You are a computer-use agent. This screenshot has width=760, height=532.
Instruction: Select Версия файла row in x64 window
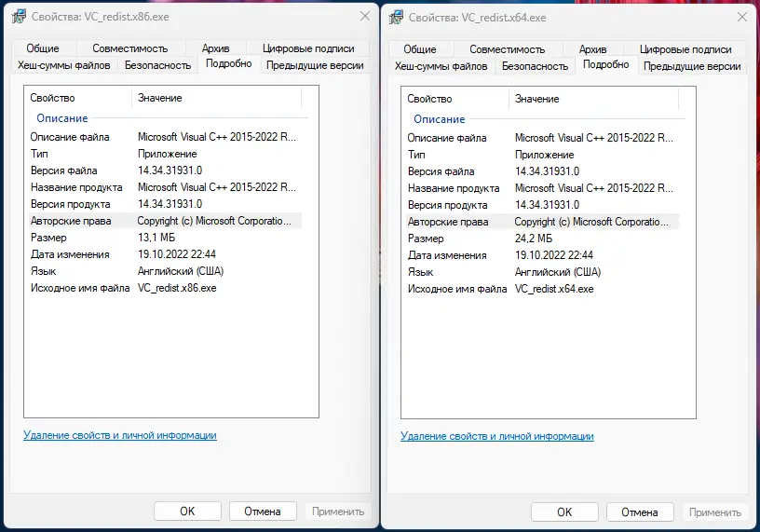coord(542,171)
